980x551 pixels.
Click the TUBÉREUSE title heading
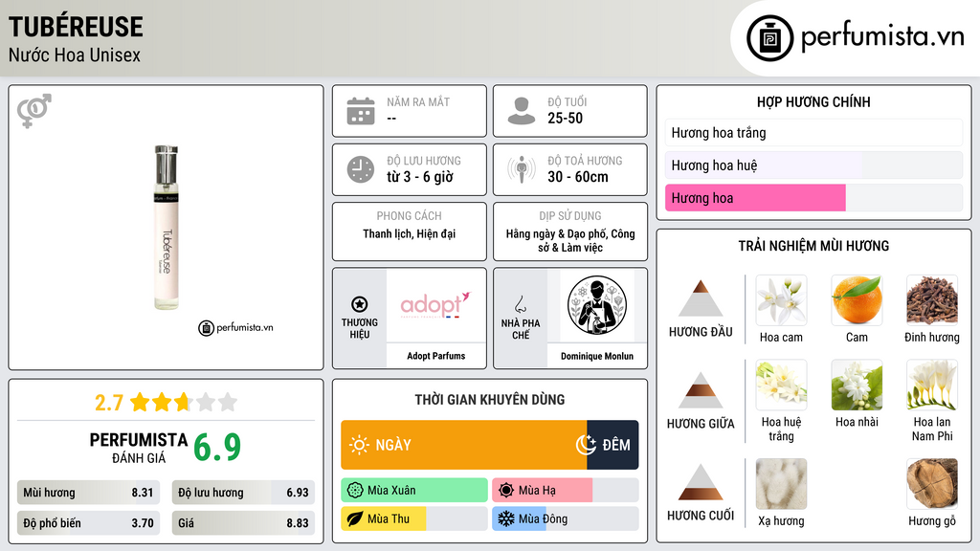(x=76, y=27)
